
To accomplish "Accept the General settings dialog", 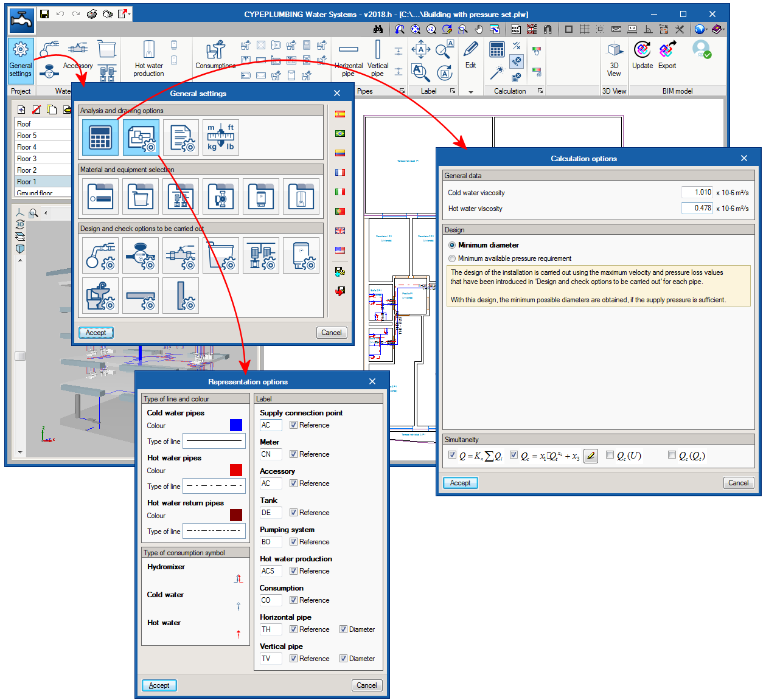I will [x=96, y=333].
